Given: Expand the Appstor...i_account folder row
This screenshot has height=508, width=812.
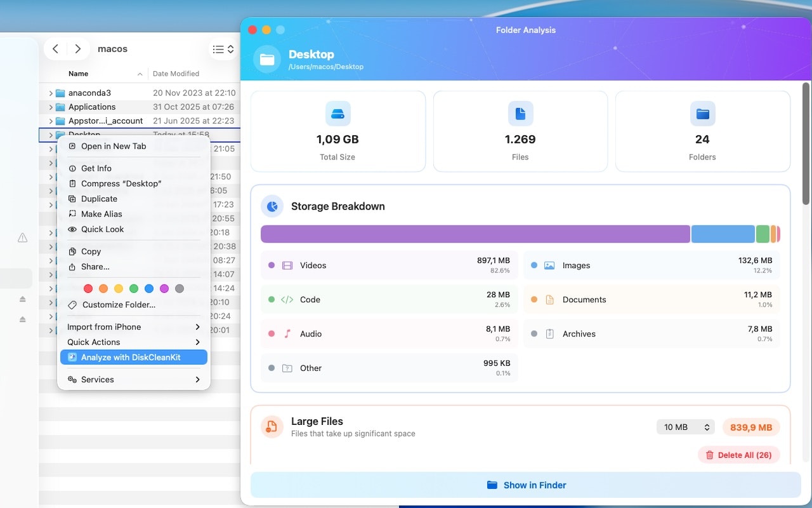Looking at the screenshot, I should click(51, 121).
